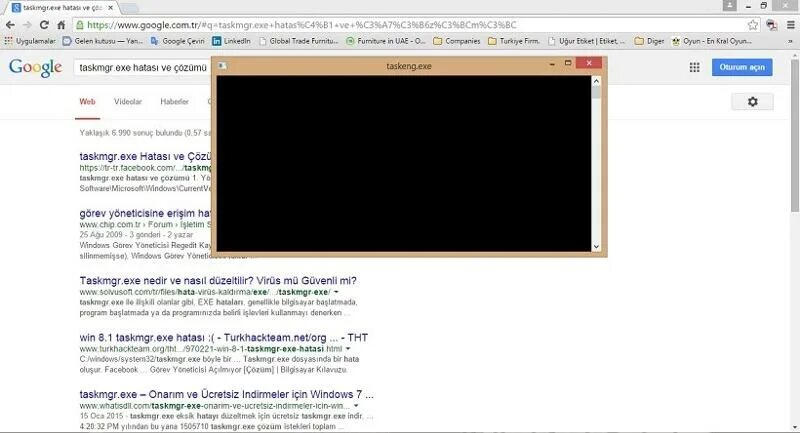The image size is (800, 433).
Task: Open the görev yöneticisine erişim result
Action: (x=145, y=213)
